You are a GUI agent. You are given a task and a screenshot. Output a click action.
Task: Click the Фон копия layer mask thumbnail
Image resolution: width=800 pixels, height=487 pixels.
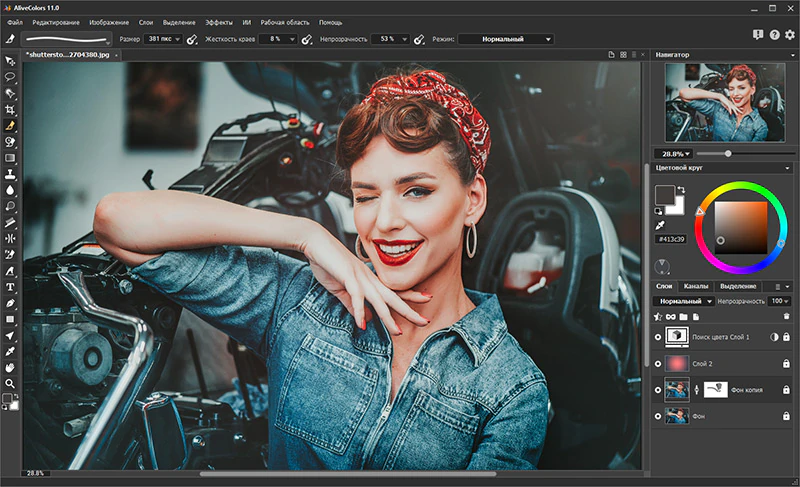pyautogui.click(x=715, y=390)
